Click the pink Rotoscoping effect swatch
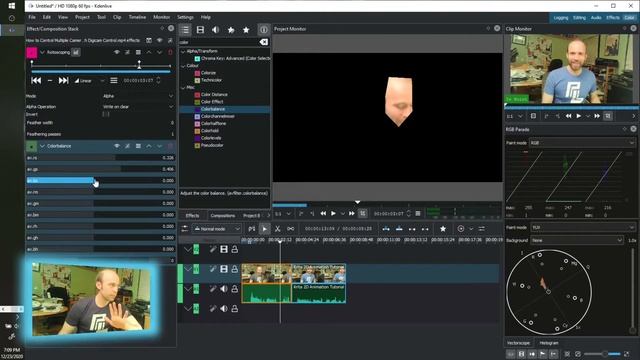Viewport: 640px width, 360px height. click(x=31, y=52)
